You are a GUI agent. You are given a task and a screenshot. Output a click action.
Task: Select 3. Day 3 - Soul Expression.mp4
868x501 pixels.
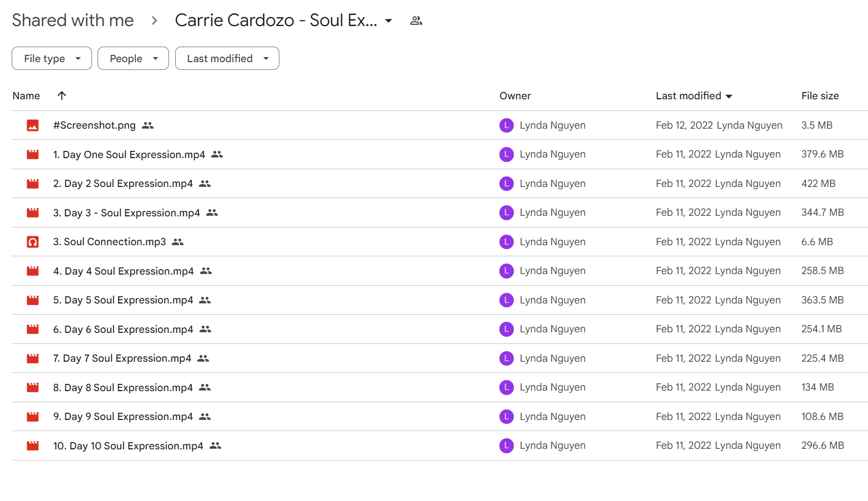tap(126, 212)
